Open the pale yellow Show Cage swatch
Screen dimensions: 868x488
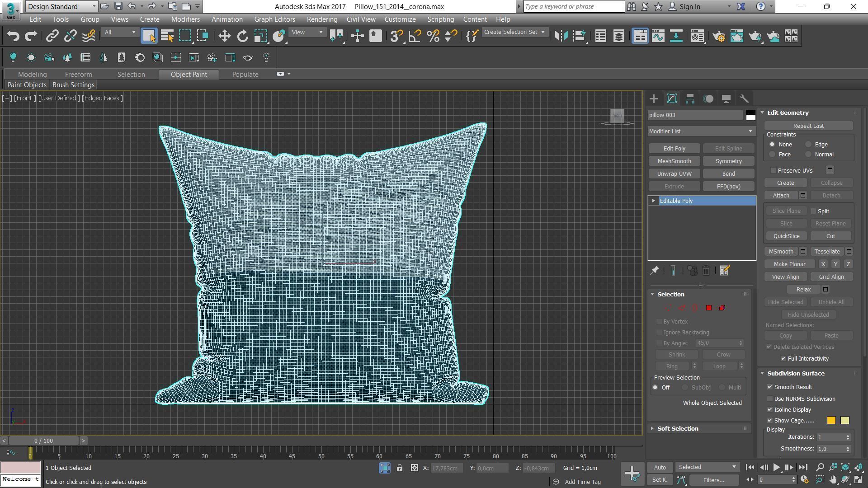pos(844,421)
